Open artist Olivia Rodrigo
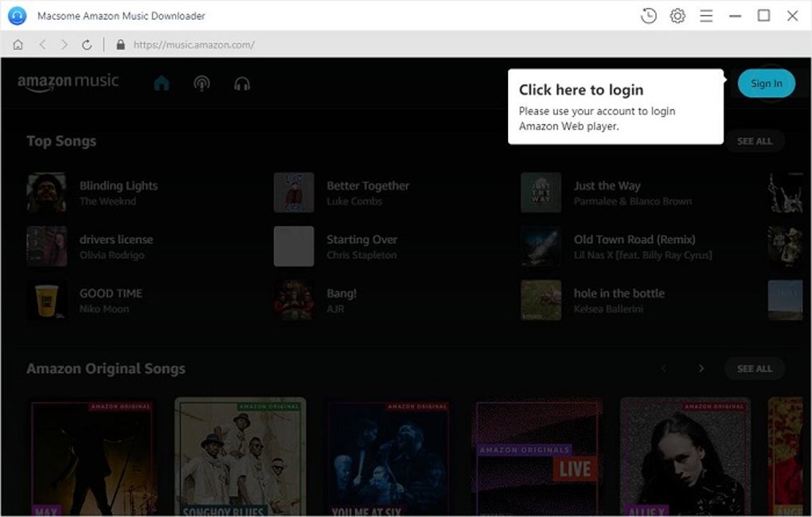This screenshot has height=517, width=812. [x=112, y=255]
